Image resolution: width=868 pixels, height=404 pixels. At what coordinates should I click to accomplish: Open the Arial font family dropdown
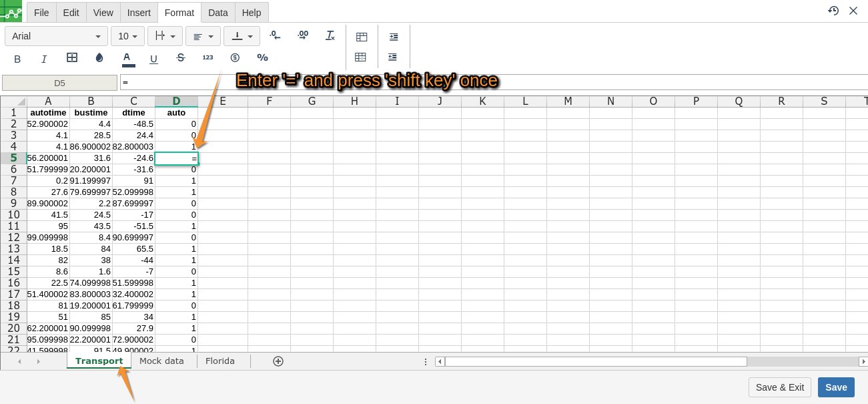[56, 36]
